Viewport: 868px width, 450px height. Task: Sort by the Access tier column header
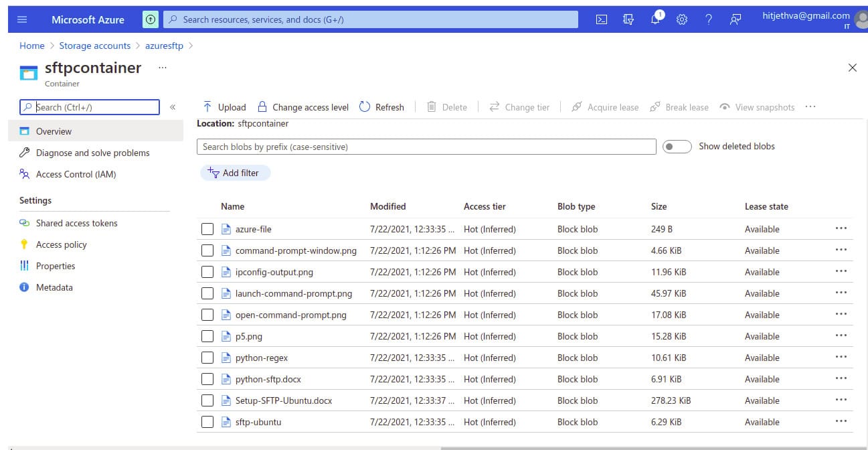pos(485,206)
